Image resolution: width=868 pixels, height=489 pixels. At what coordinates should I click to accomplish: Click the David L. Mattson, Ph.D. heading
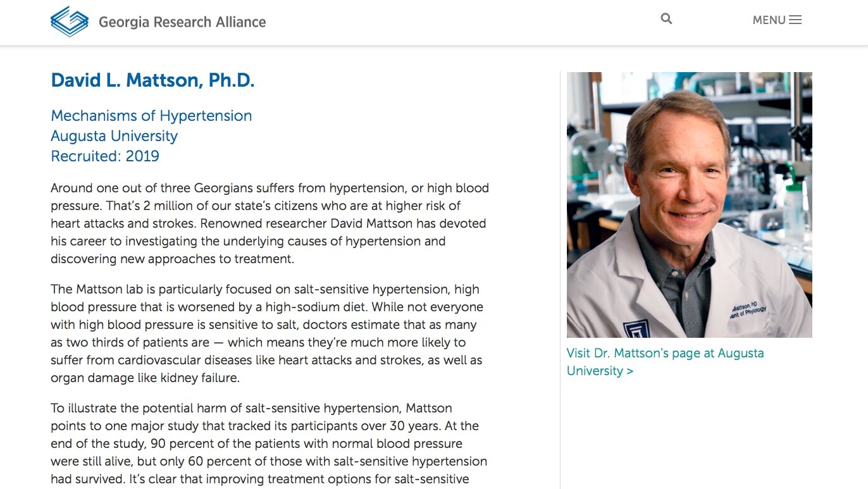click(152, 80)
